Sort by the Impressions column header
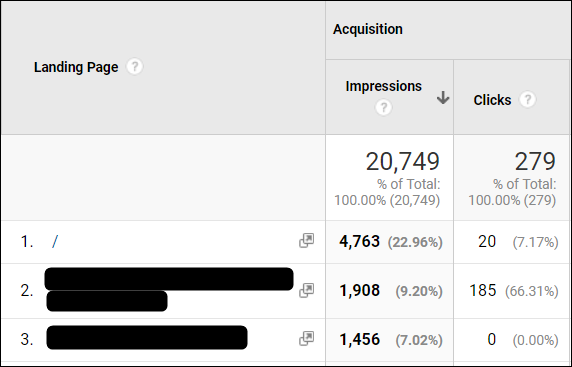572x367 pixels. pyautogui.click(x=383, y=86)
